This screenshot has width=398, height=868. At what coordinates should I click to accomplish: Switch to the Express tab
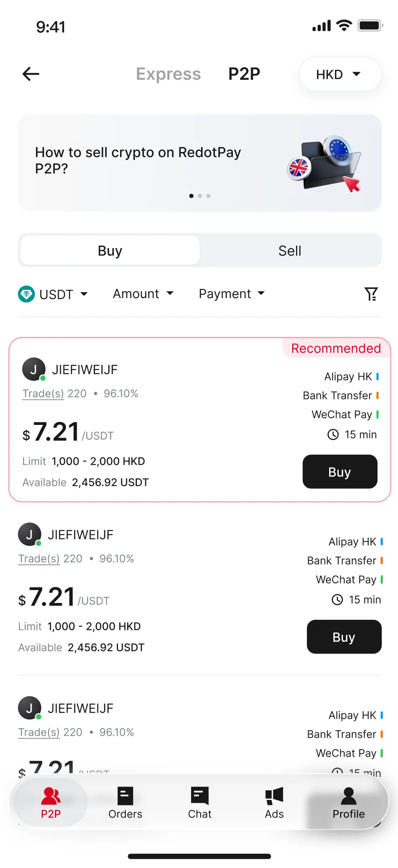(168, 74)
